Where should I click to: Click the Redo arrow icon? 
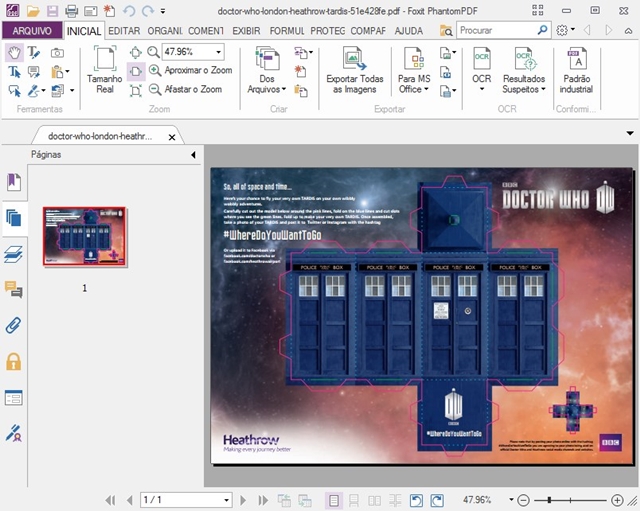(148, 11)
